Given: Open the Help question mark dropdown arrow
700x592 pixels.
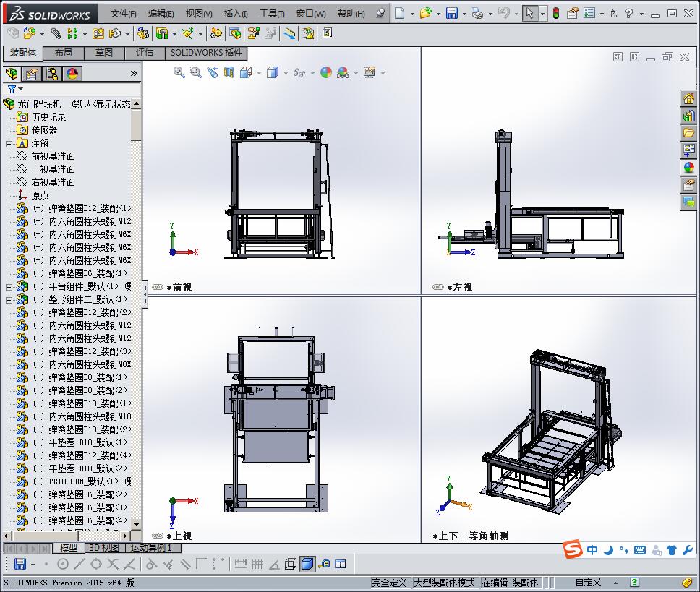Looking at the screenshot, I should 641,14.
